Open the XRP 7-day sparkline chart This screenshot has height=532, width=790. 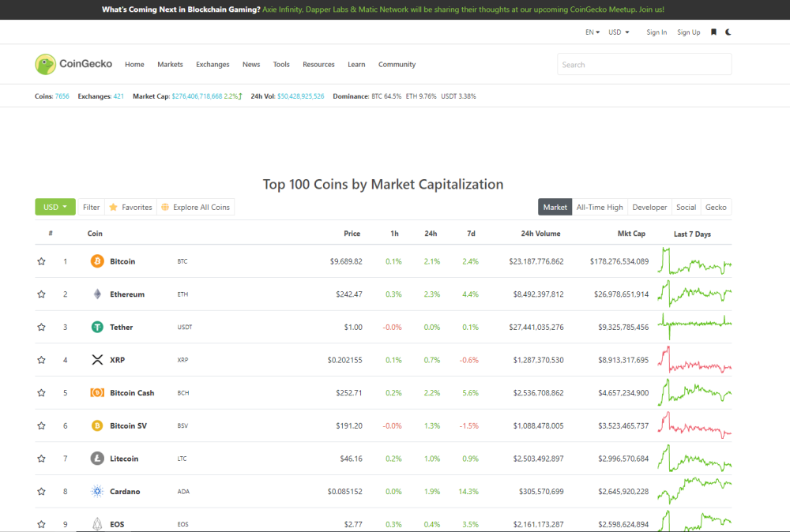pyautogui.click(x=694, y=360)
